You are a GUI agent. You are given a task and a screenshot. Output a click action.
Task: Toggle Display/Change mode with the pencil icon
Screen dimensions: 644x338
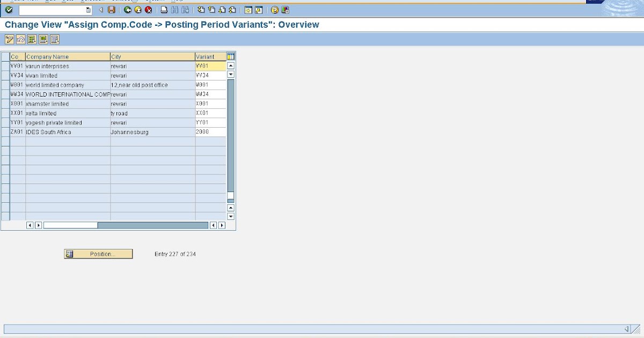[x=9, y=39]
